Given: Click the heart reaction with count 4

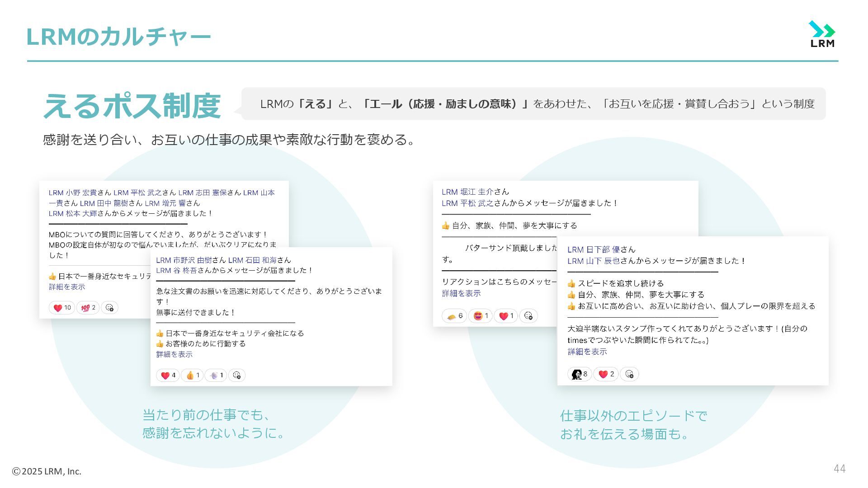Looking at the screenshot, I should tap(168, 375).
